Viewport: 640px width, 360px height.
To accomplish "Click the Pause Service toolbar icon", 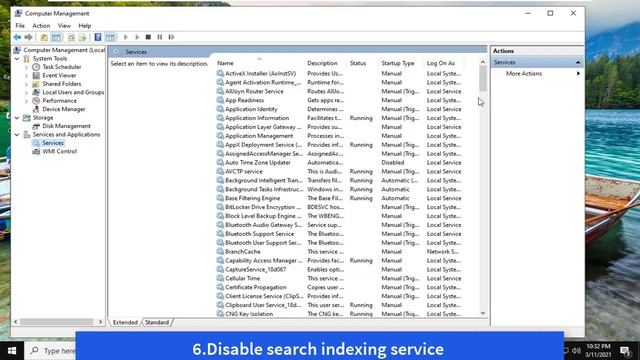I will tap(160, 37).
